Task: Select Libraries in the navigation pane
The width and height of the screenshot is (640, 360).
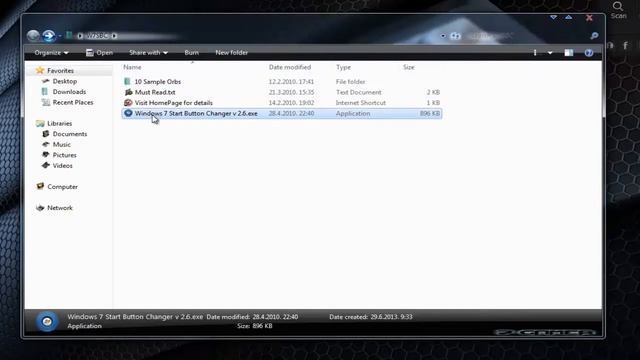Action: pyautogui.click(x=60, y=123)
